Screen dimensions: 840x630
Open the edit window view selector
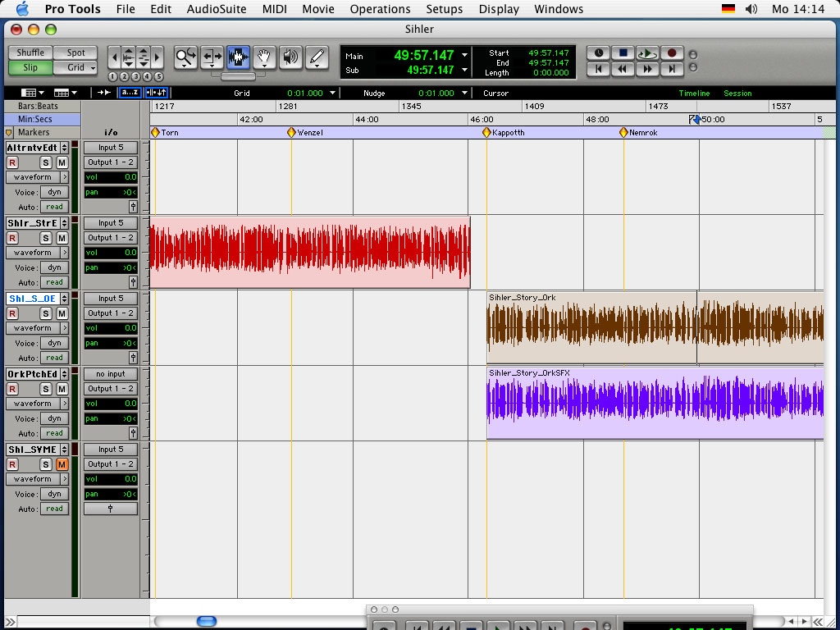tap(33, 93)
